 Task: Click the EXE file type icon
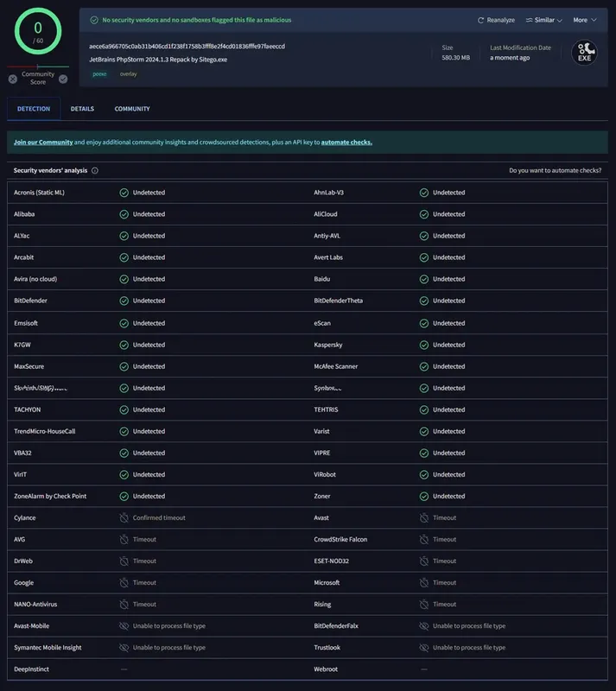(584, 53)
